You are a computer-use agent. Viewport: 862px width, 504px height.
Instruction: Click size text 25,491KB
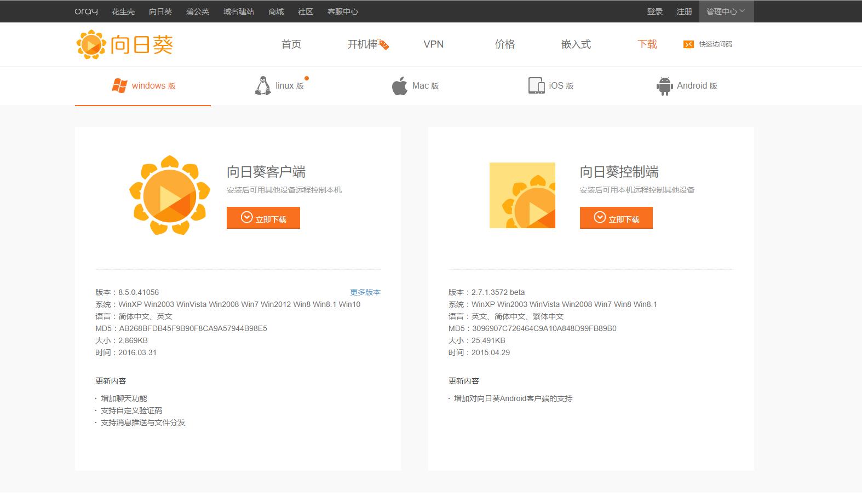(x=489, y=340)
